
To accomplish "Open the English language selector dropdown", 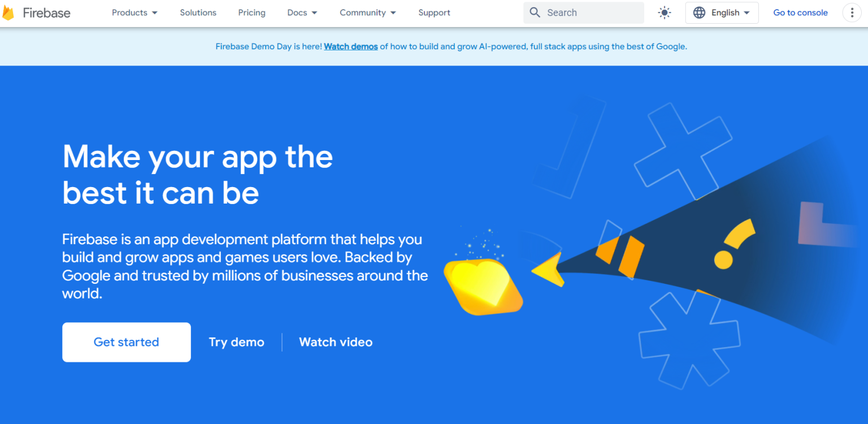I will (730, 12).
